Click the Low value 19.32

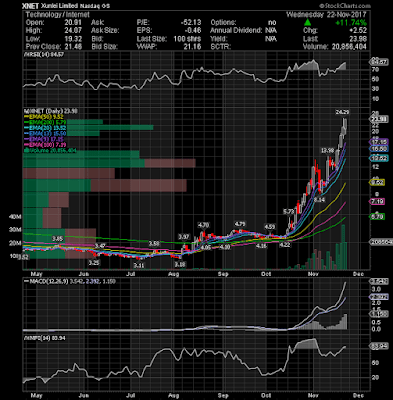pyautogui.click(x=74, y=38)
